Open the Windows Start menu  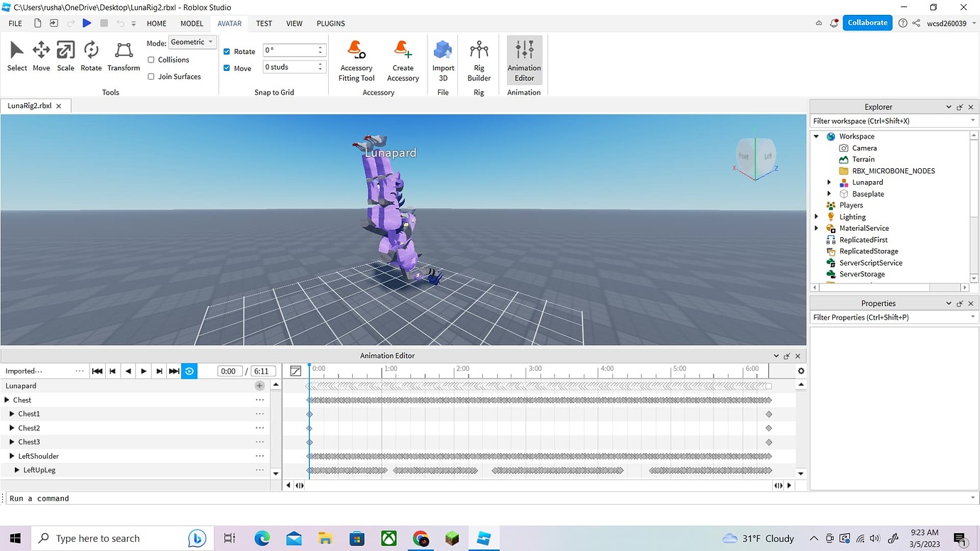point(15,538)
